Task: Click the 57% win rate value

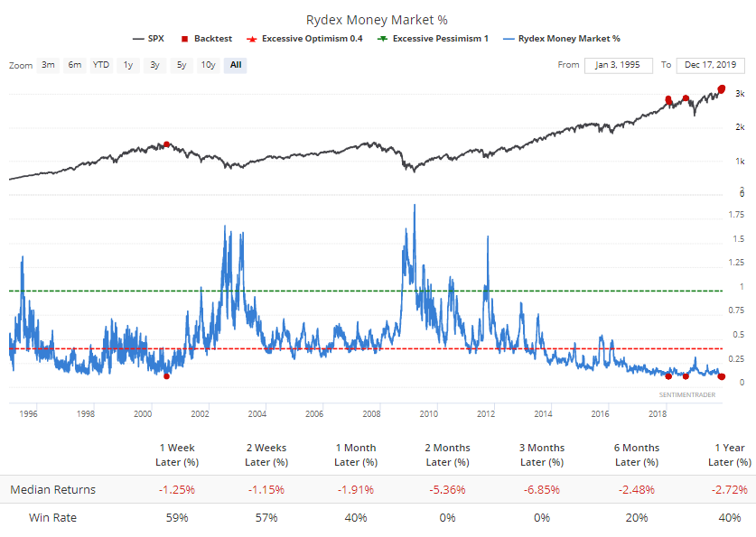Action: [x=266, y=518]
